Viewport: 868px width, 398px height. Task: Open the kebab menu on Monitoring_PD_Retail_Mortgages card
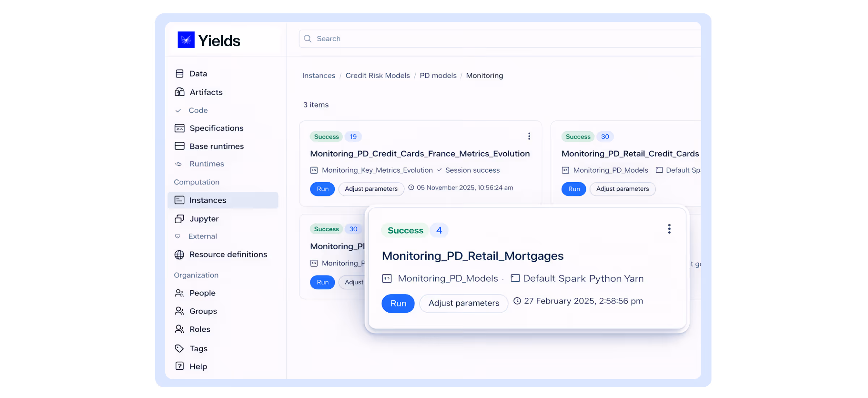[669, 229]
